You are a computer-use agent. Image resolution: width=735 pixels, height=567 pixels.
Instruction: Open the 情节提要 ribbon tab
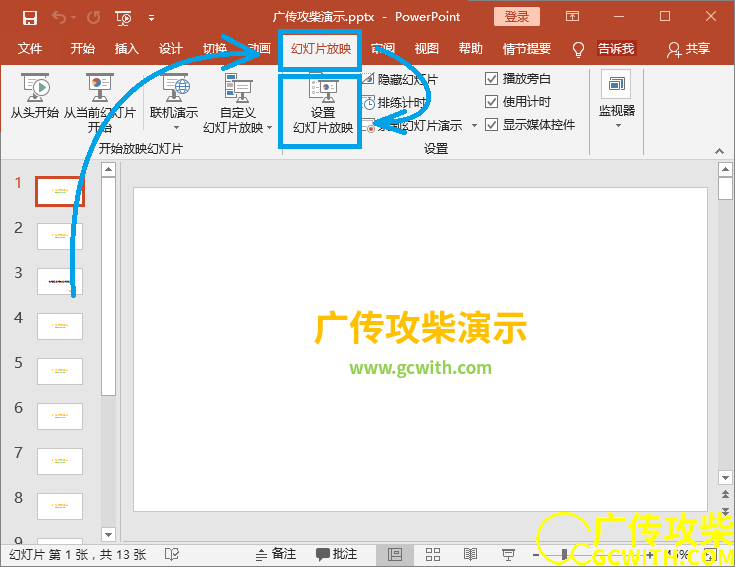click(x=526, y=48)
